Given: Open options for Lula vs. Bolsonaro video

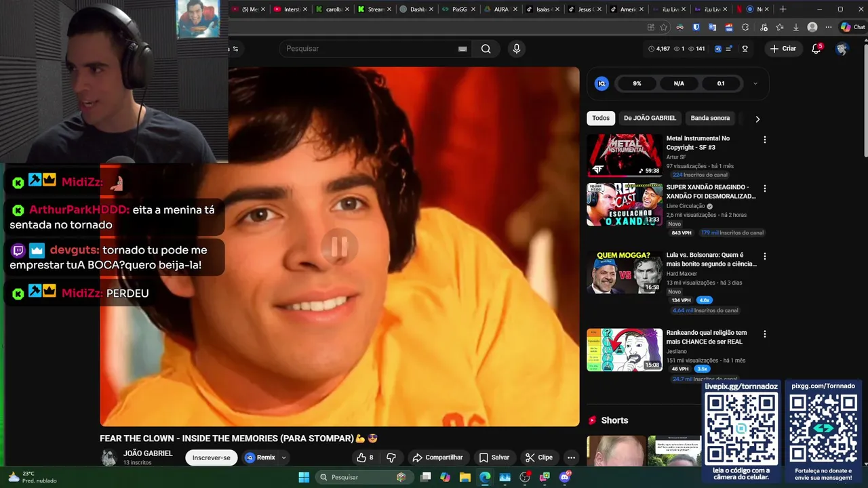Looking at the screenshot, I should click(x=765, y=257).
